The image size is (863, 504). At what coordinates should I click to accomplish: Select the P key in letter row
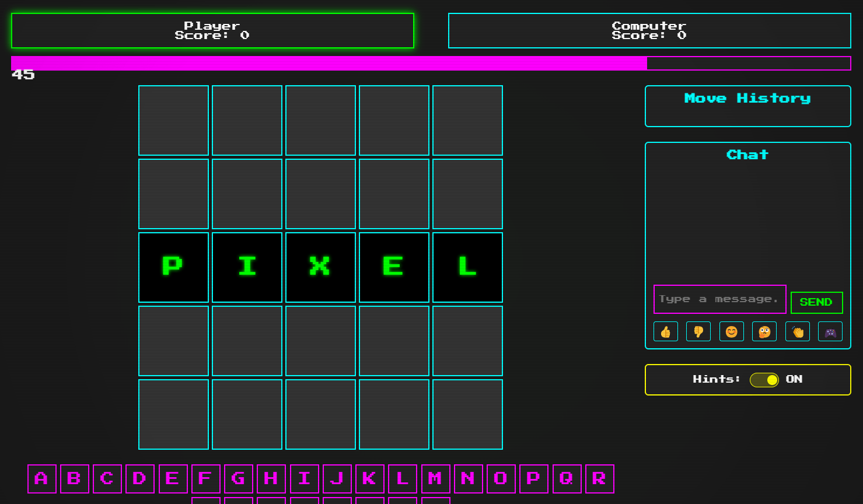534,479
